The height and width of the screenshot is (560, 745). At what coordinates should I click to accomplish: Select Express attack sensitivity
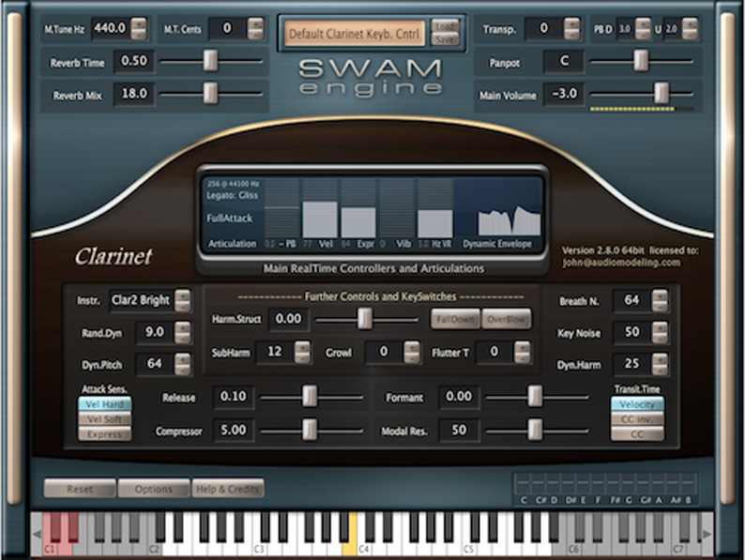point(104,434)
